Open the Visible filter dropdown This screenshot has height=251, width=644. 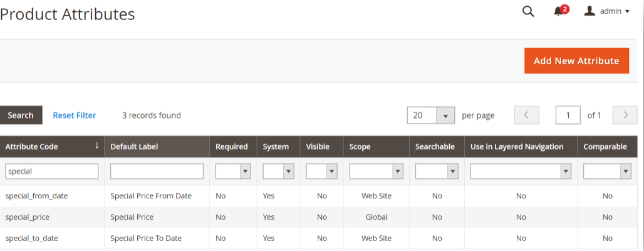coord(321,172)
